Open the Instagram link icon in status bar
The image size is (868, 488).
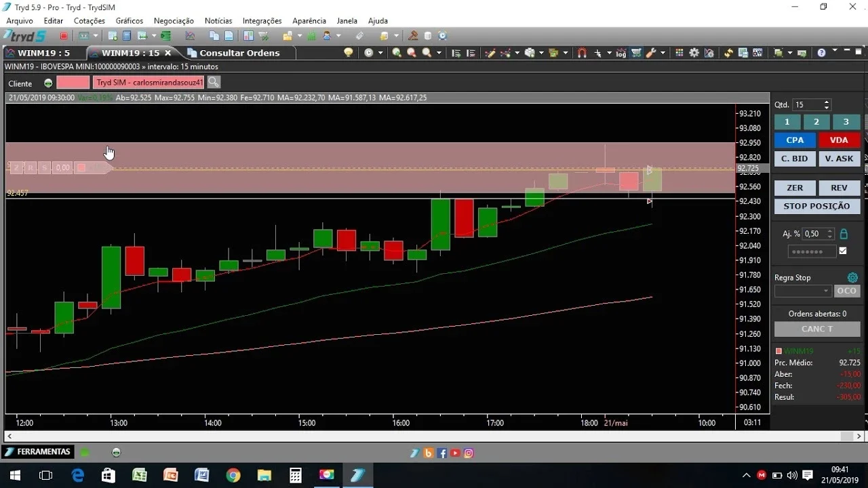click(469, 453)
